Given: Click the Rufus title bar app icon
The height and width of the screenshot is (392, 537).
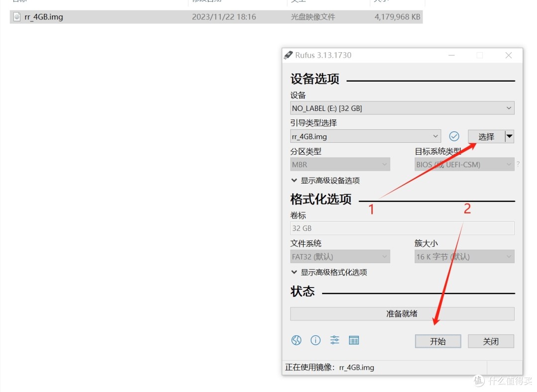Looking at the screenshot, I should (x=288, y=55).
